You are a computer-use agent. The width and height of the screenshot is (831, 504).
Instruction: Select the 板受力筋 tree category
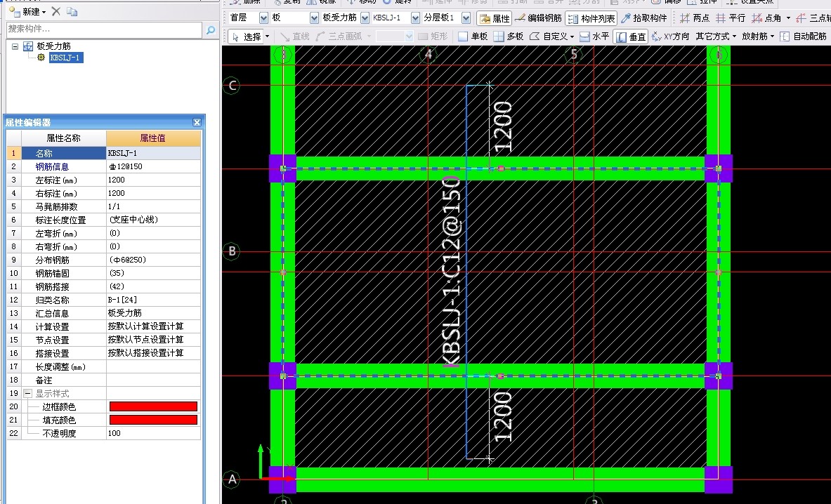click(53, 46)
